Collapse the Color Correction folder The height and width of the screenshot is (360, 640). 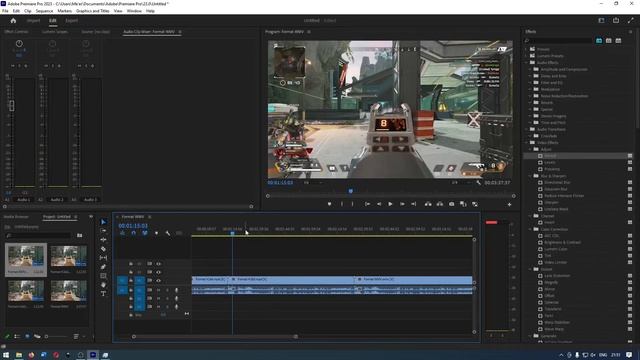point(531,229)
